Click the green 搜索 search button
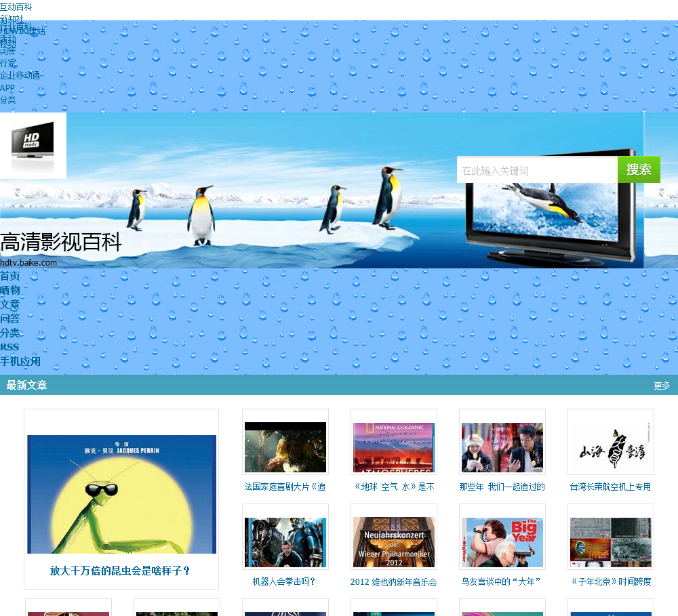Viewport: 678px width, 616px height. pyautogui.click(x=639, y=169)
